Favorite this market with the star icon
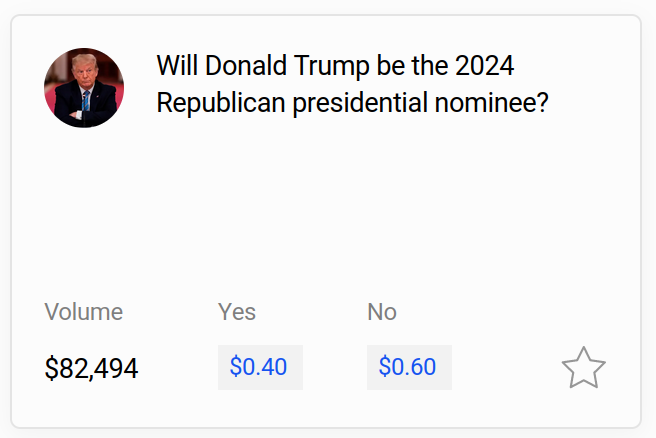The image size is (656, 438). click(x=583, y=368)
